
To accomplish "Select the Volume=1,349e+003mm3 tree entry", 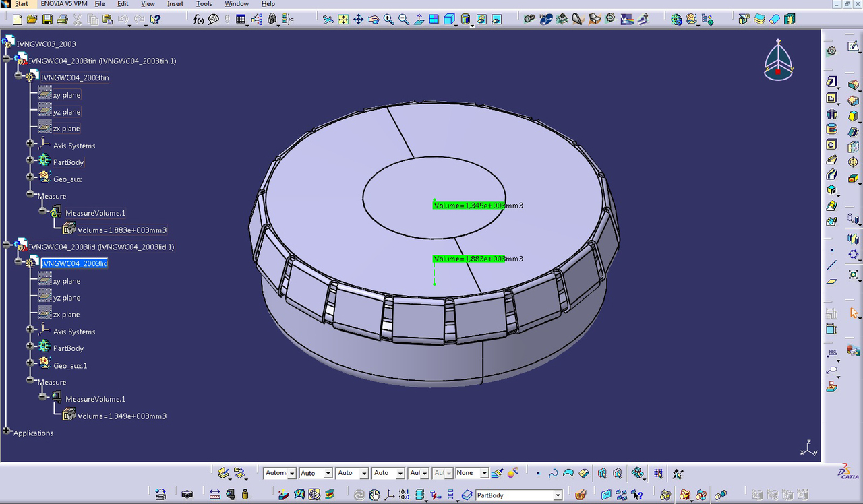I will pos(122,416).
